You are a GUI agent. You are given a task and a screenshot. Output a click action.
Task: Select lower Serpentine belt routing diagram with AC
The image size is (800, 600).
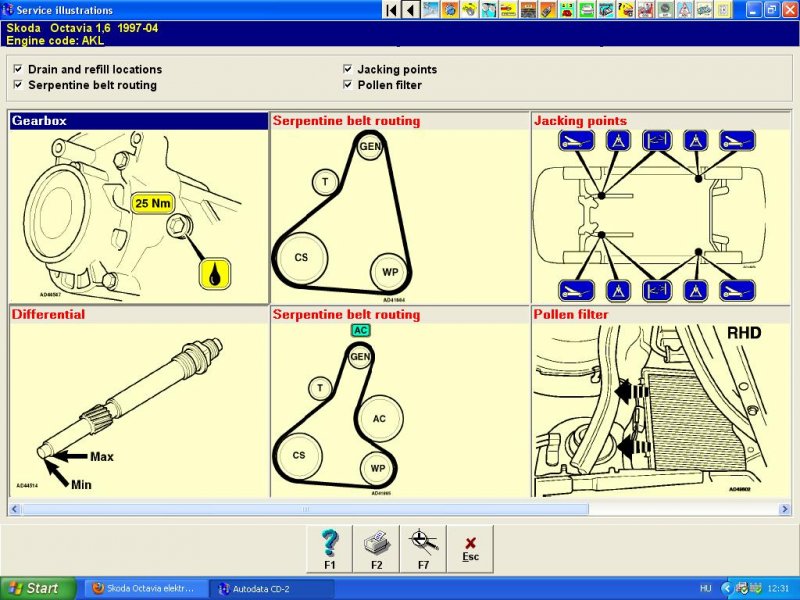399,410
